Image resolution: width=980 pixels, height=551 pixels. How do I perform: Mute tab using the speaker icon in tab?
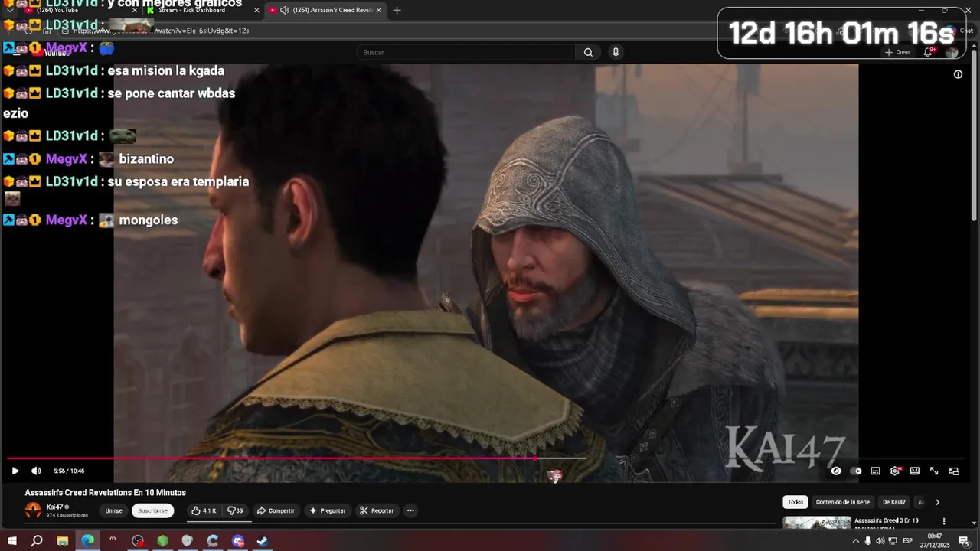click(x=285, y=10)
